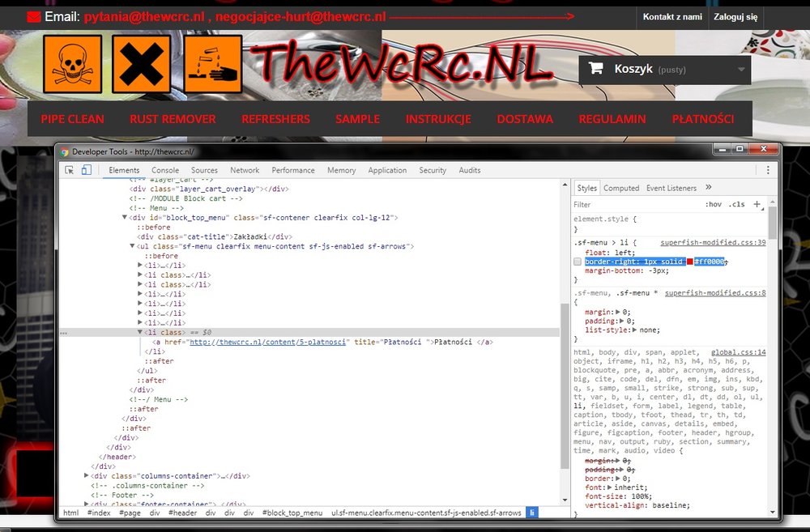Viewport: 810px width, 532px height.
Task: Open the Performance tab
Action: tap(293, 170)
